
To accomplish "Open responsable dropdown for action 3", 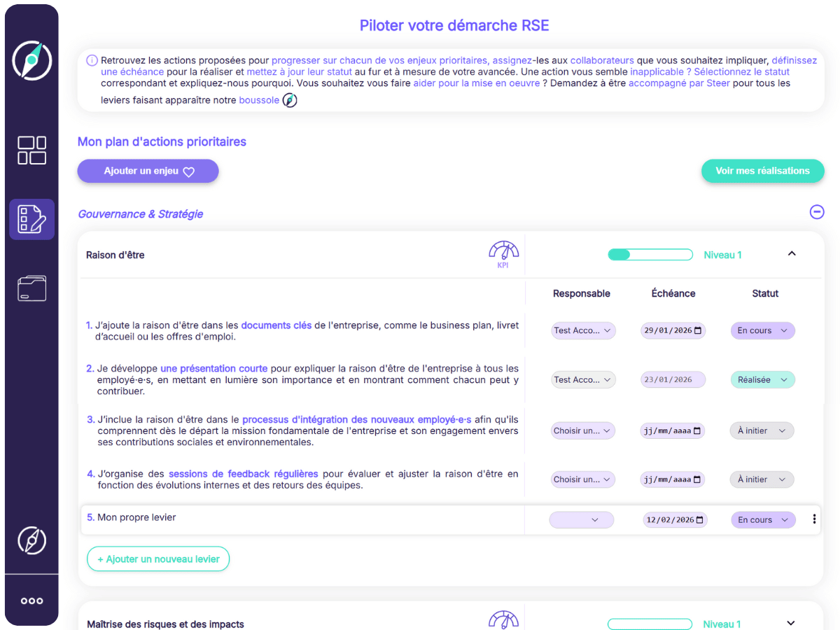I will tap(582, 430).
